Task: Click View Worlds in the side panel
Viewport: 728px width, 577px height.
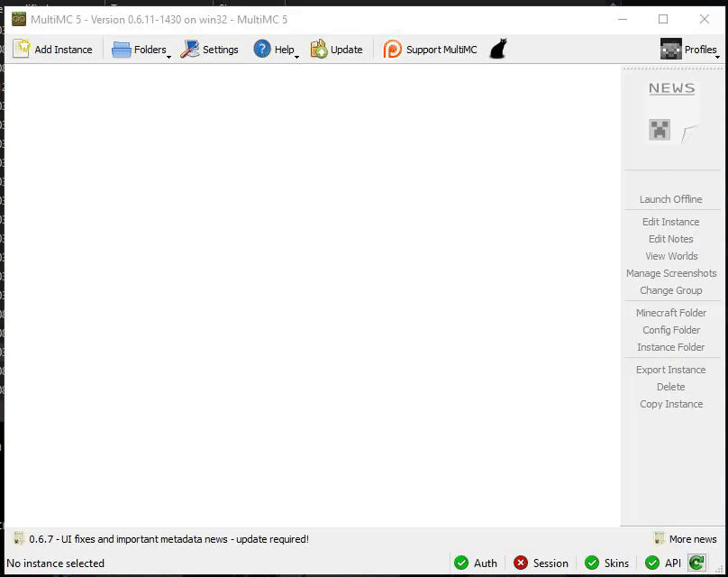Action: (671, 256)
